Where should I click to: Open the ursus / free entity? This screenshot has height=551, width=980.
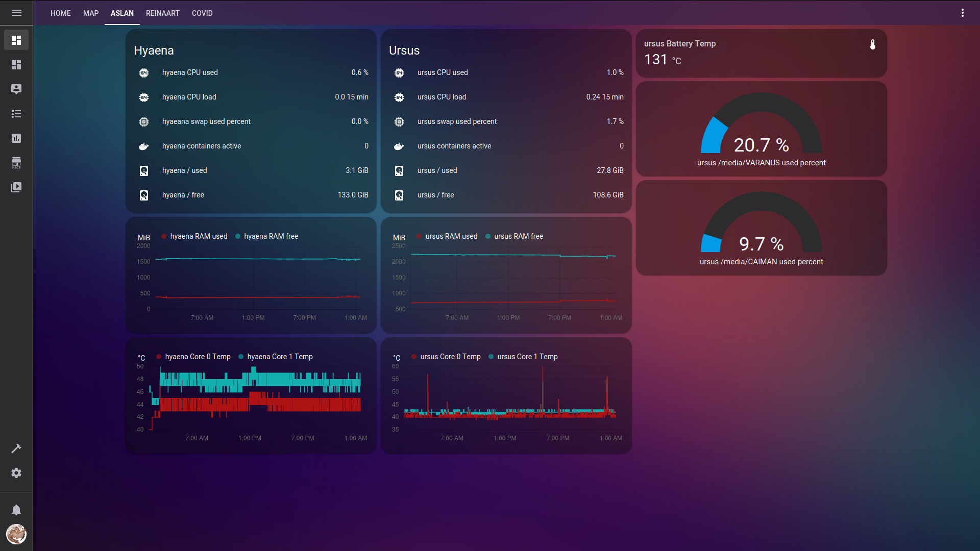click(x=506, y=195)
